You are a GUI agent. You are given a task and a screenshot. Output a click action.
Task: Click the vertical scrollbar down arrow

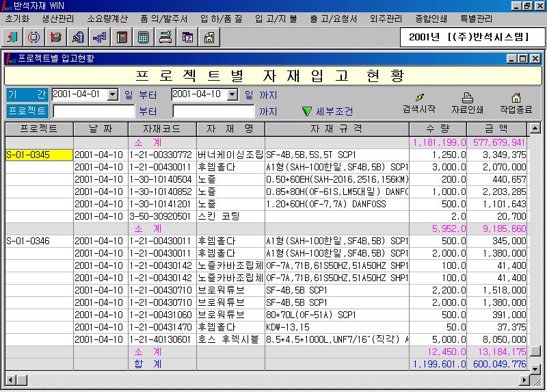pyautogui.click(x=535, y=363)
